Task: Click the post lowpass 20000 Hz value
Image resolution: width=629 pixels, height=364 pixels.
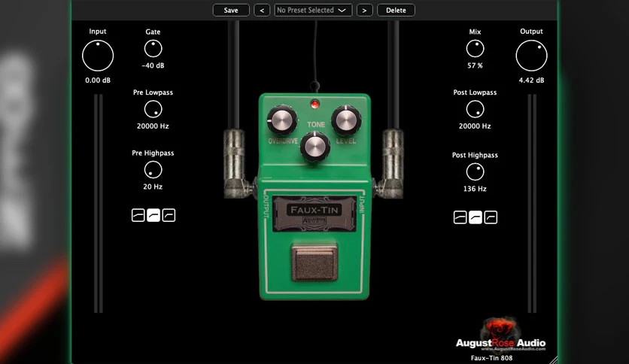Action: [475, 126]
